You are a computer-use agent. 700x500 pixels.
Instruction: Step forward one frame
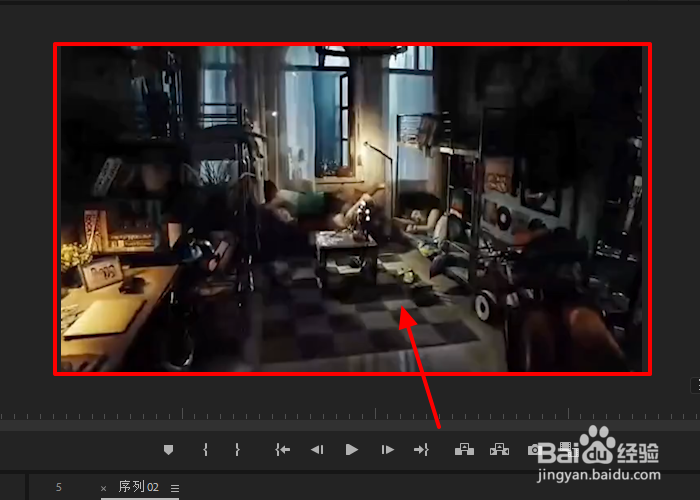click(388, 450)
